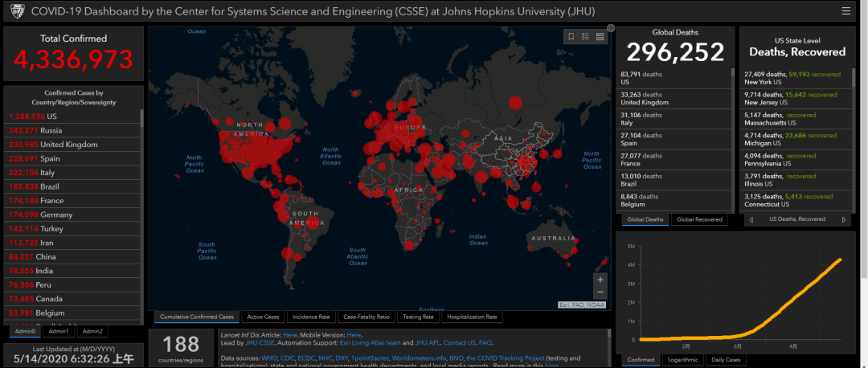This screenshot has height=368, width=868.
Task: Open the hamburger menu in header
Action: [x=845, y=11]
